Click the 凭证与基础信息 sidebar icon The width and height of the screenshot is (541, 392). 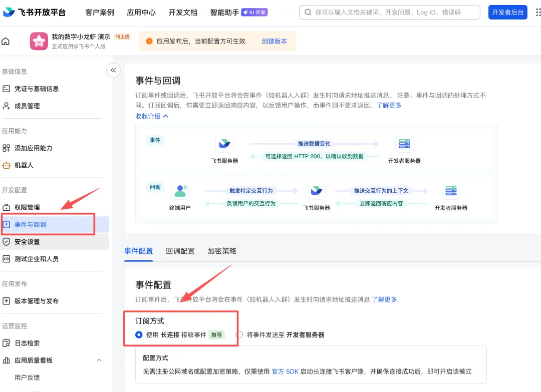[x=6, y=89]
